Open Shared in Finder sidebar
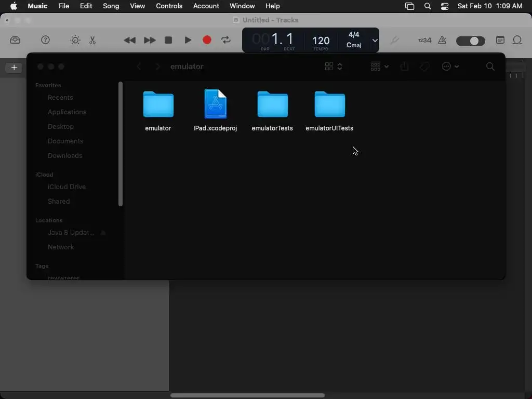Image resolution: width=532 pixels, height=399 pixels. (59, 202)
